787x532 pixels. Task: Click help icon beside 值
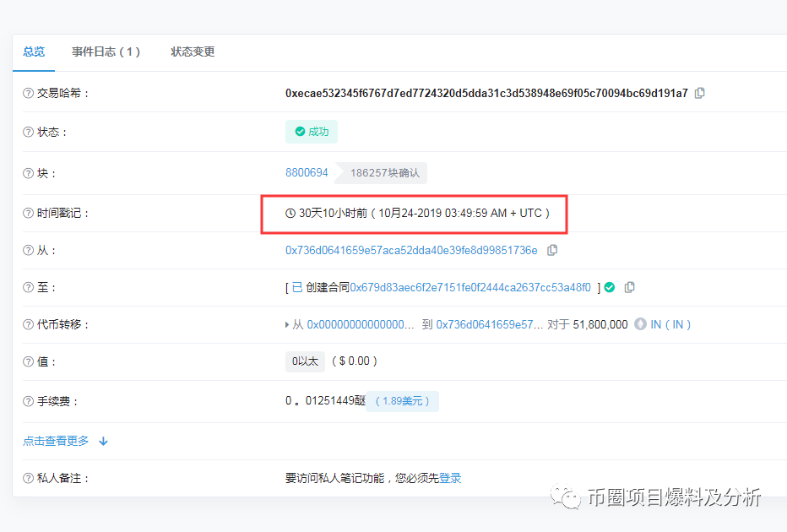28,362
